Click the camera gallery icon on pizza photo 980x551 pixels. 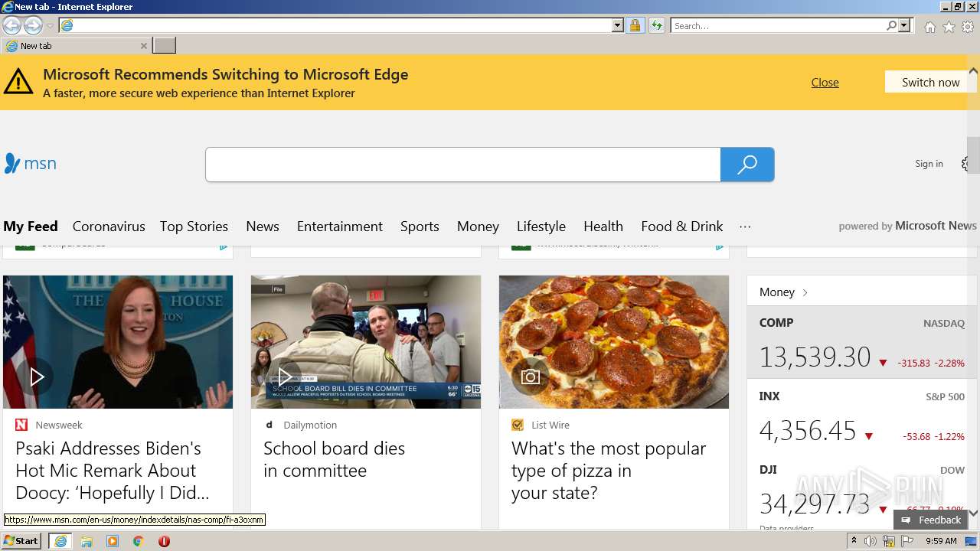pos(531,377)
